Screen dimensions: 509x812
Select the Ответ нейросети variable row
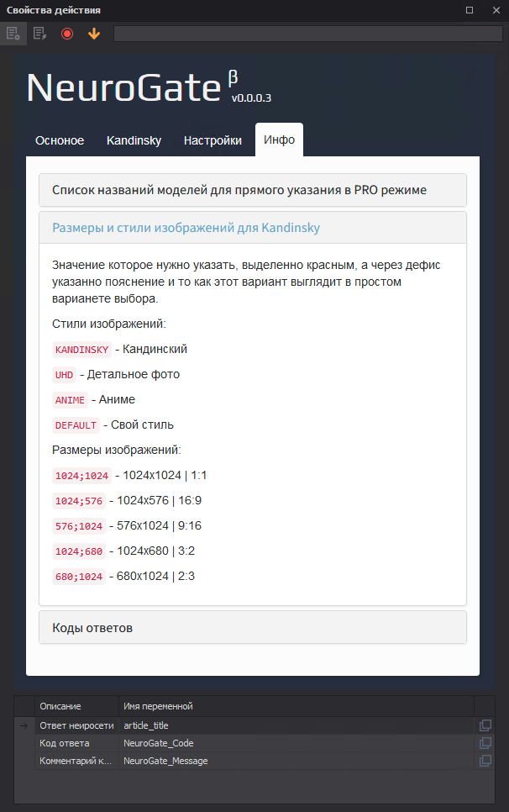[76, 725]
